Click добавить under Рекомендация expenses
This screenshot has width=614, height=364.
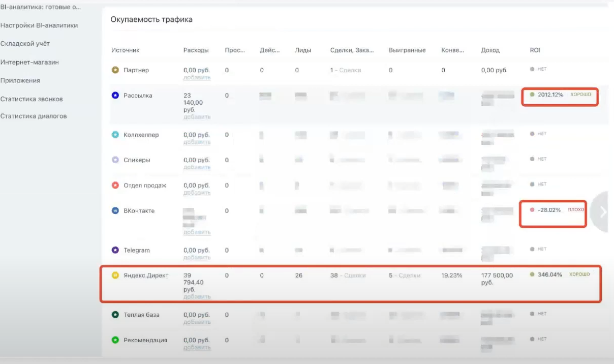click(197, 347)
